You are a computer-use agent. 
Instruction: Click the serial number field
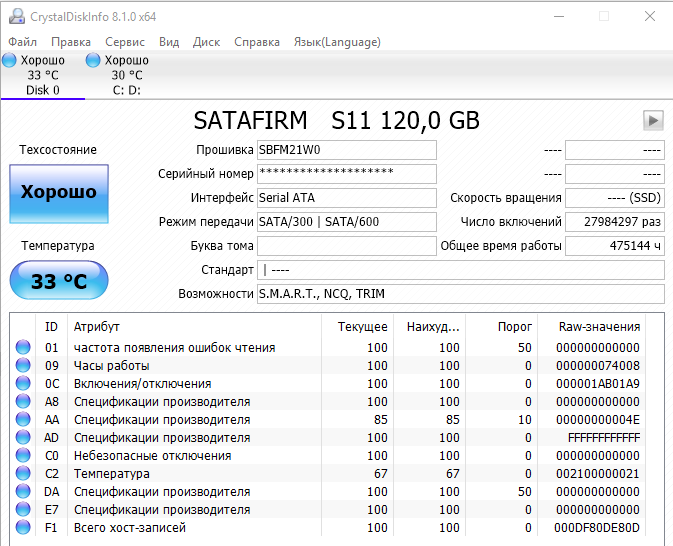[346, 174]
